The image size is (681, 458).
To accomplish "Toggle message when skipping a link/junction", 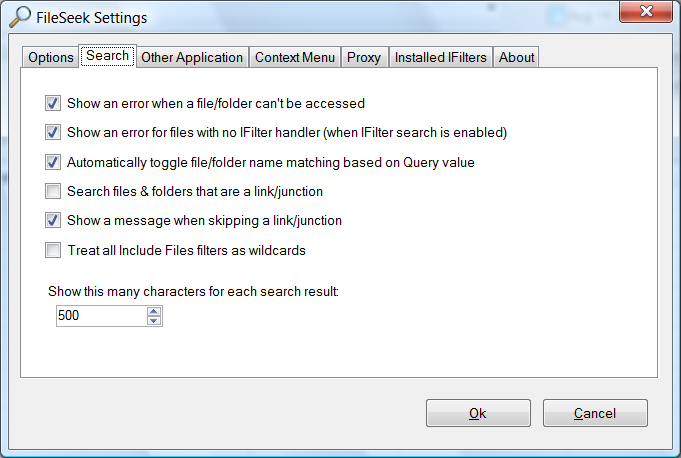I will 53,221.
